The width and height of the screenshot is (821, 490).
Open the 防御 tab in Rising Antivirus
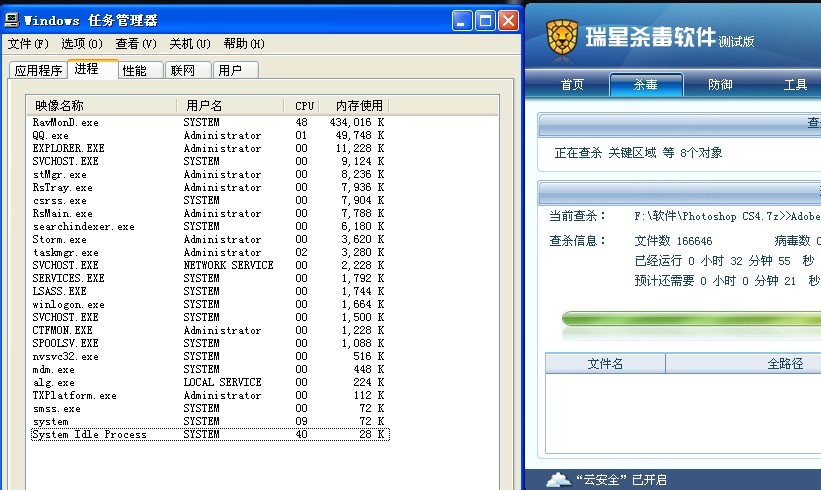(x=720, y=85)
